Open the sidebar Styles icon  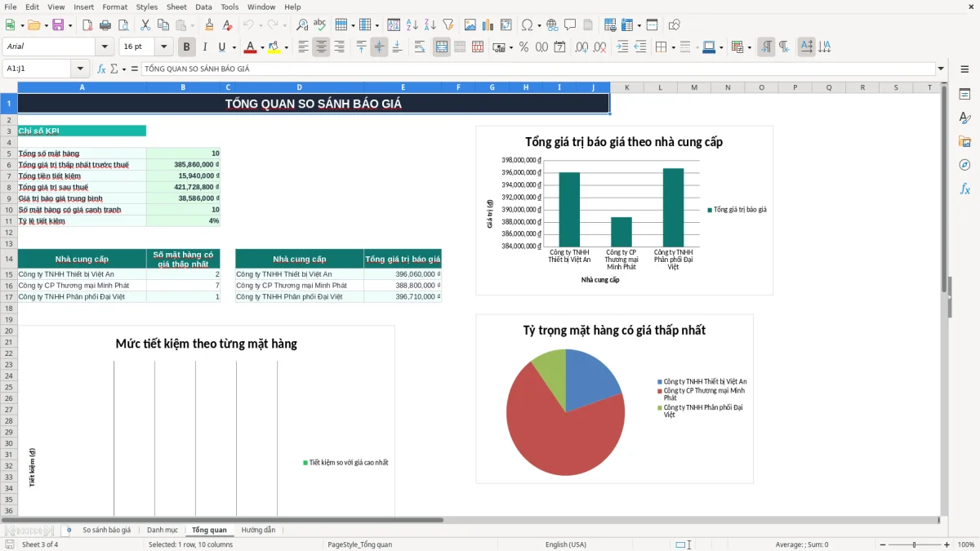964,118
